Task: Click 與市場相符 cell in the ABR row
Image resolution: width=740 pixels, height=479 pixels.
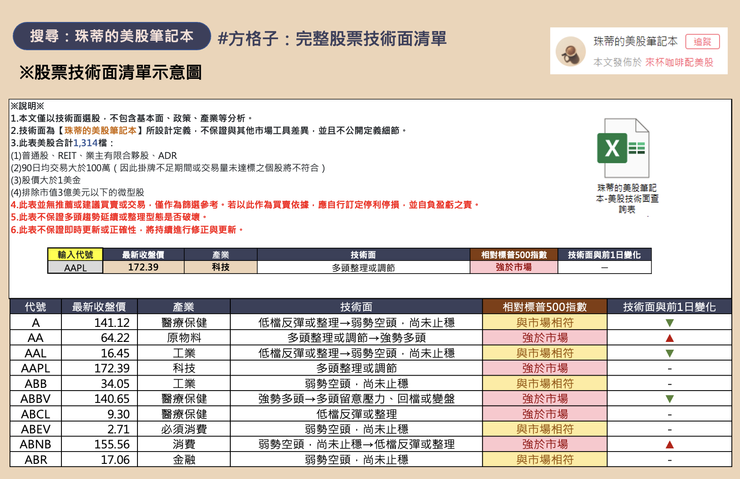Action: [545, 460]
